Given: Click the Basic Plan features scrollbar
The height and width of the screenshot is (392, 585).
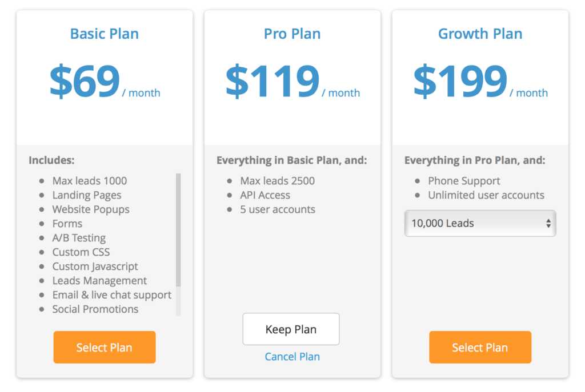Looking at the screenshot, I should pos(178,229).
